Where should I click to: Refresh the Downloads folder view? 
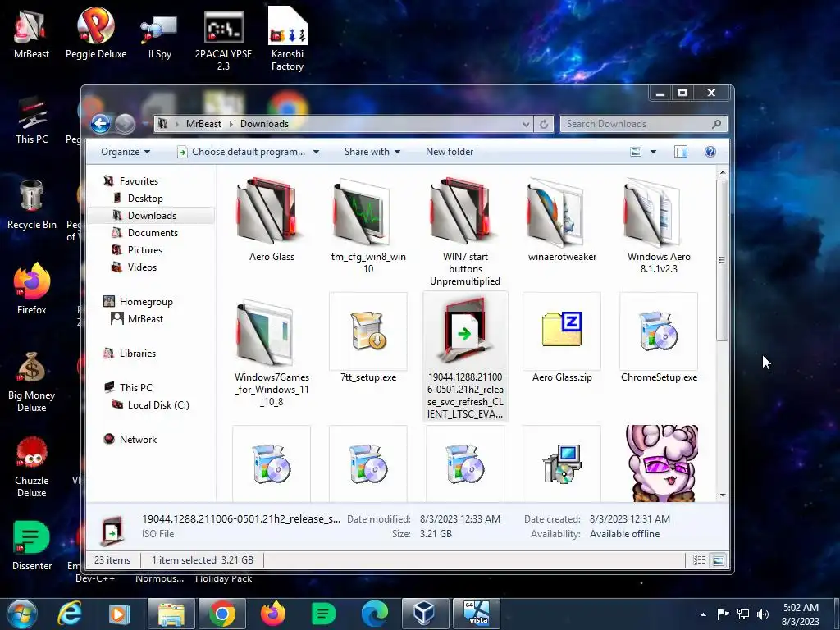pyautogui.click(x=544, y=124)
